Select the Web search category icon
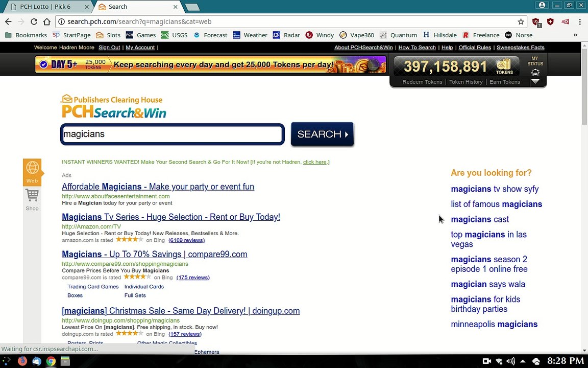 [32, 172]
